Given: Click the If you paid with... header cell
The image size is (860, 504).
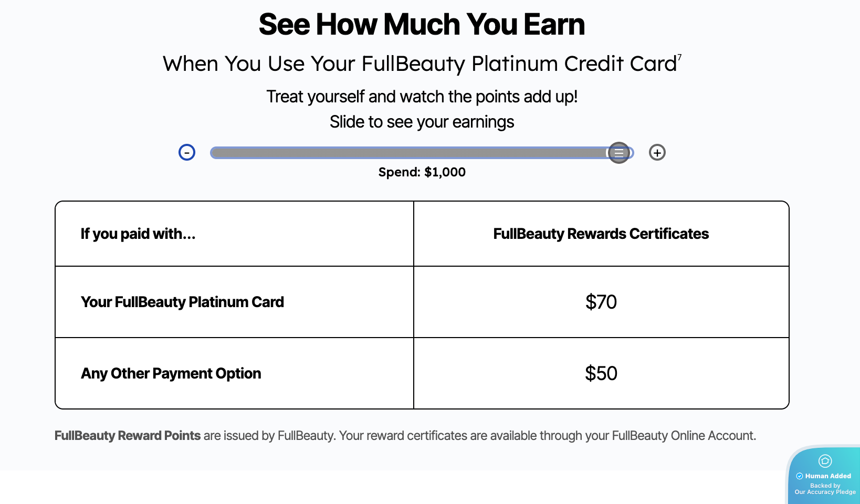Looking at the screenshot, I should (x=138, y=234).
